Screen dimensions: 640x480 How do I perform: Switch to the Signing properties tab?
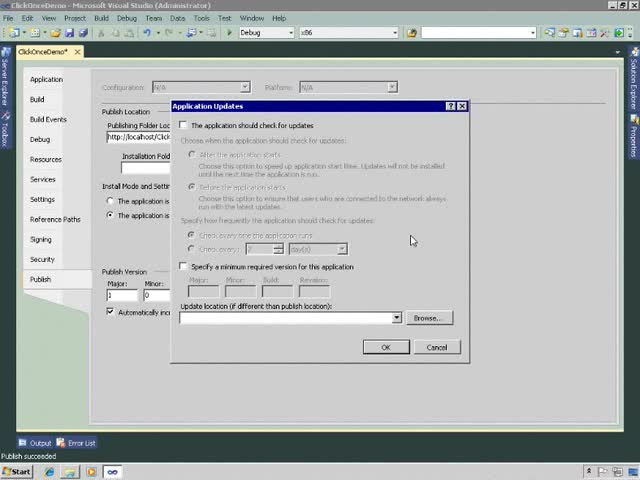41,240
